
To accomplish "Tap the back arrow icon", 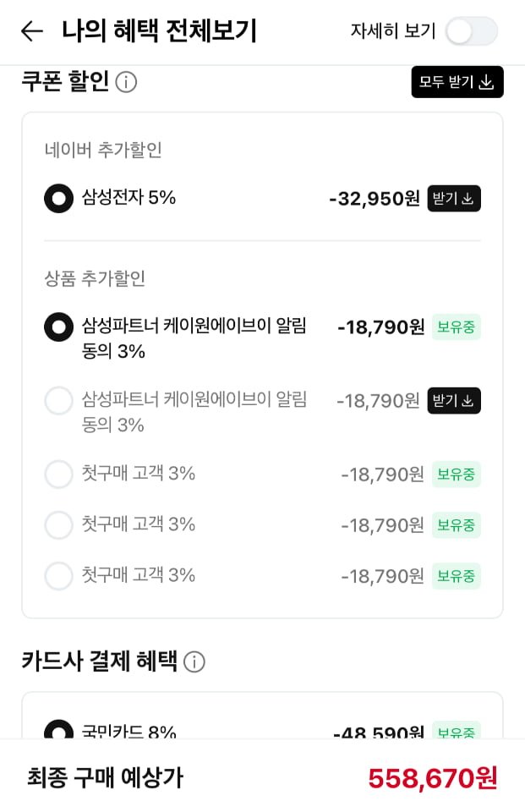I will point(31,31).
